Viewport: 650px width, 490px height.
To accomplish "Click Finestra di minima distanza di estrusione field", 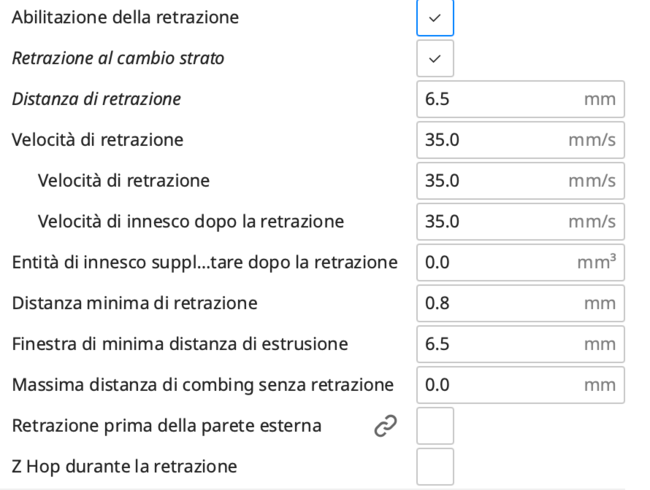I will click(x=500, y=344).
